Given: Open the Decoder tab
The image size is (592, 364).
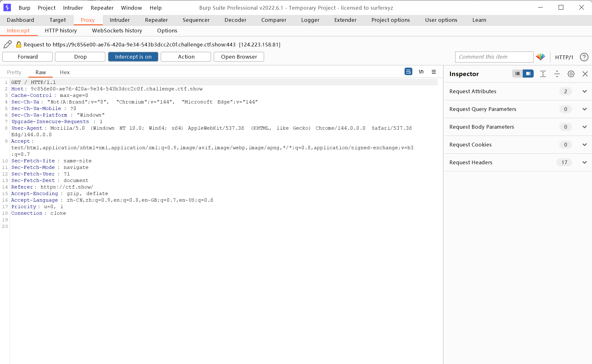Looking at the screenshot, I should pos(235,20).
